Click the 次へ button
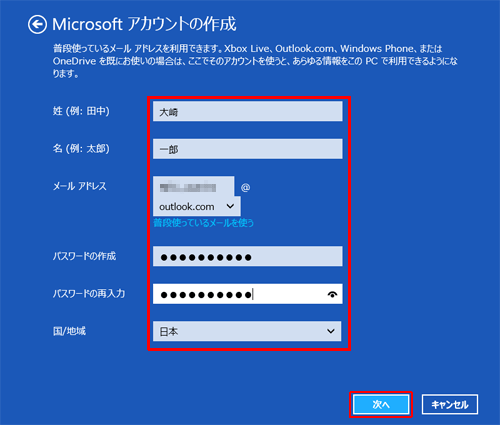 tap(381, 404)
